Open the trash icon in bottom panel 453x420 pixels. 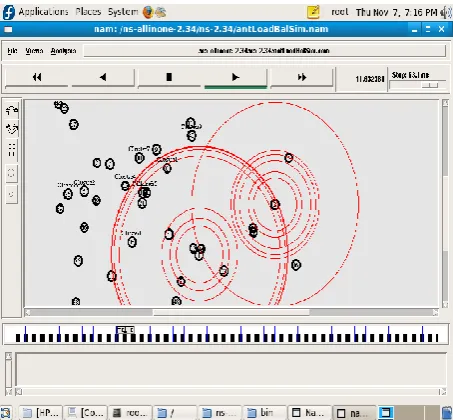(x=447, y=413)
